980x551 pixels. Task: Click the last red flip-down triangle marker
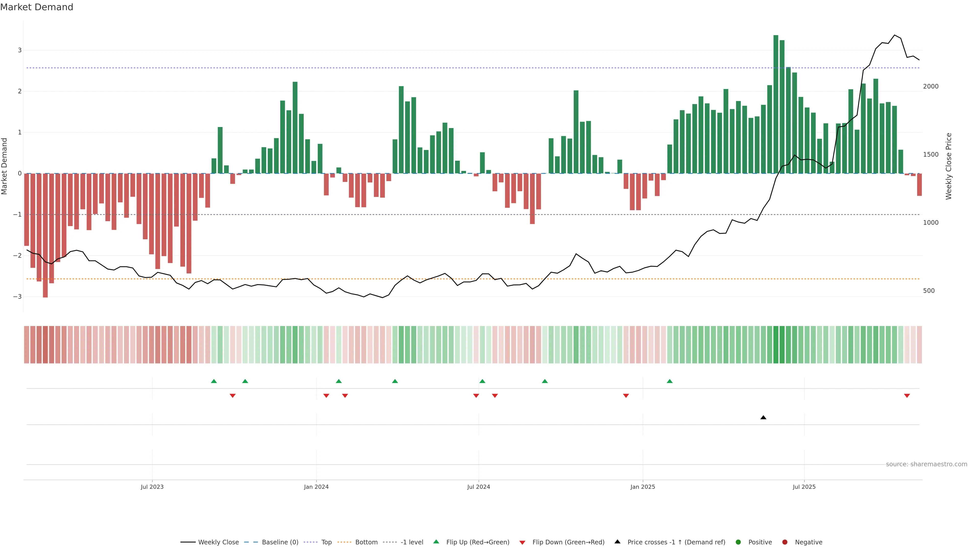(x=906, y=396)
